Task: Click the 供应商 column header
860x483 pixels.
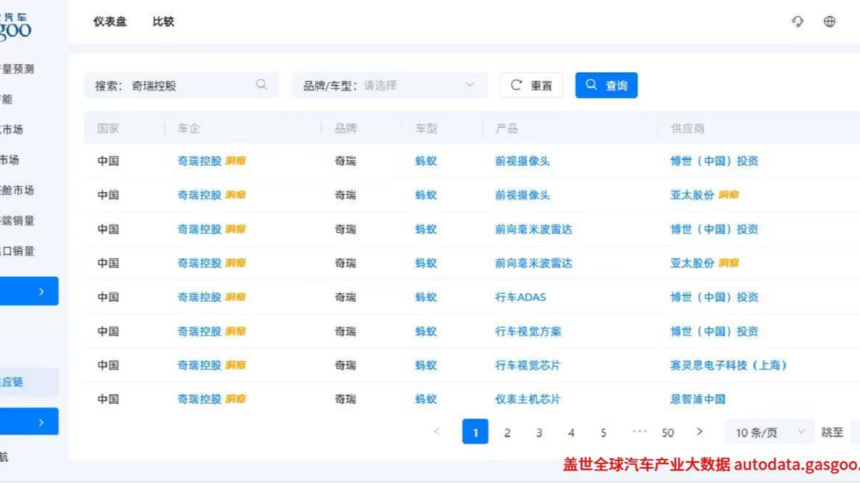Action: [x=687, y=128]
